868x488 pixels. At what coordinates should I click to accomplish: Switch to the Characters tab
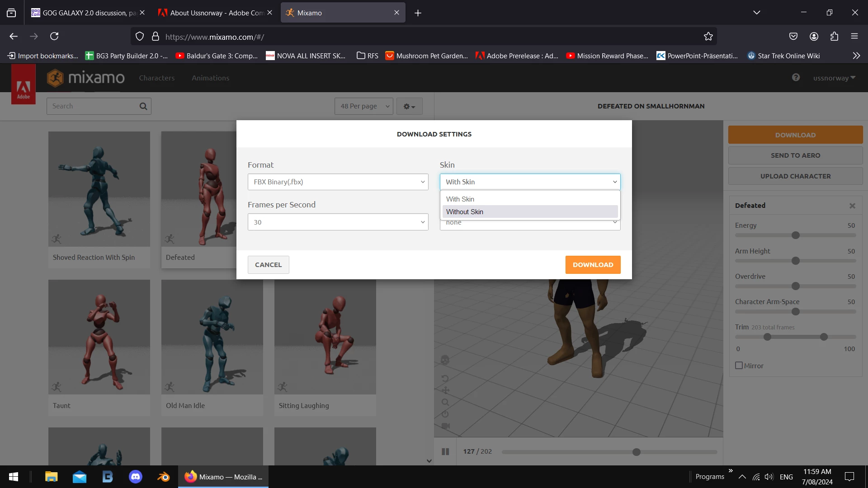[157, 78]
